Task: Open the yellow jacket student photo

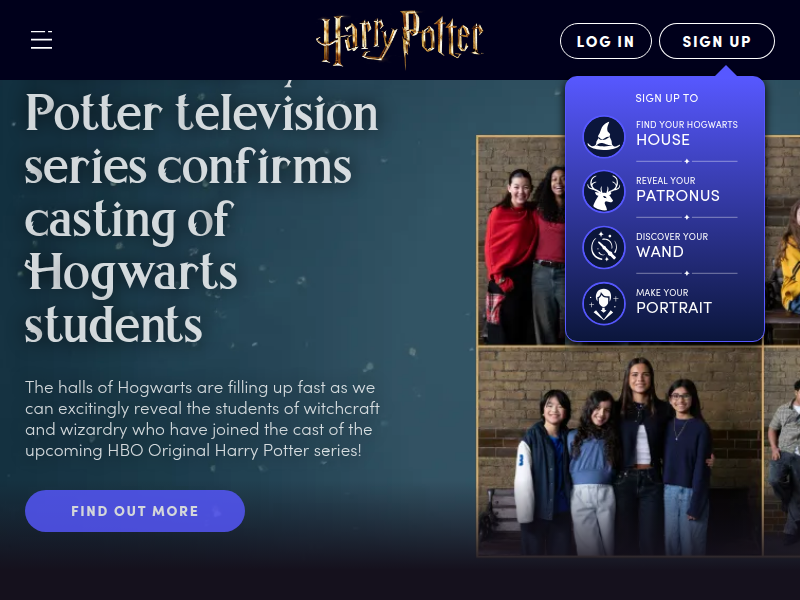Action: coord(783,240)
